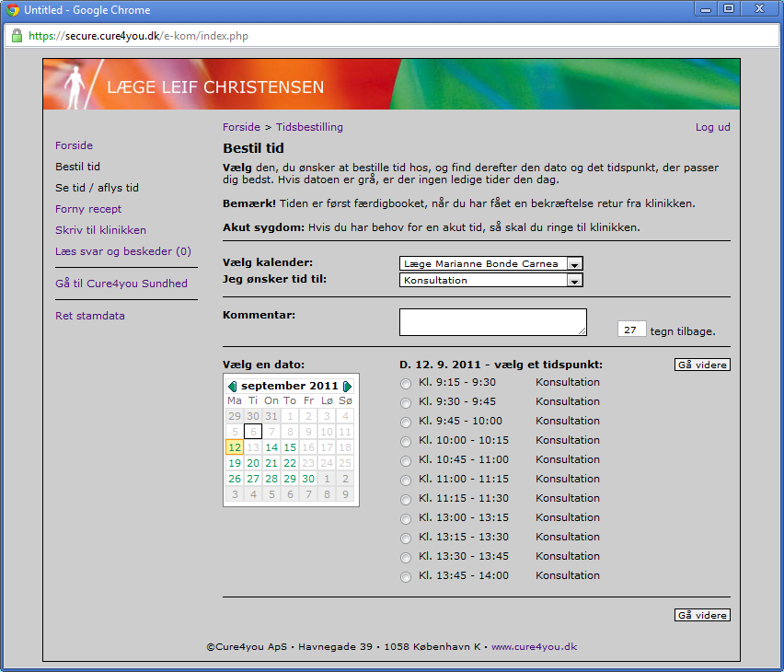The height and width of the screenshot is (672, 784).
Task: Click the top Gå videre button
Action: 702,365
